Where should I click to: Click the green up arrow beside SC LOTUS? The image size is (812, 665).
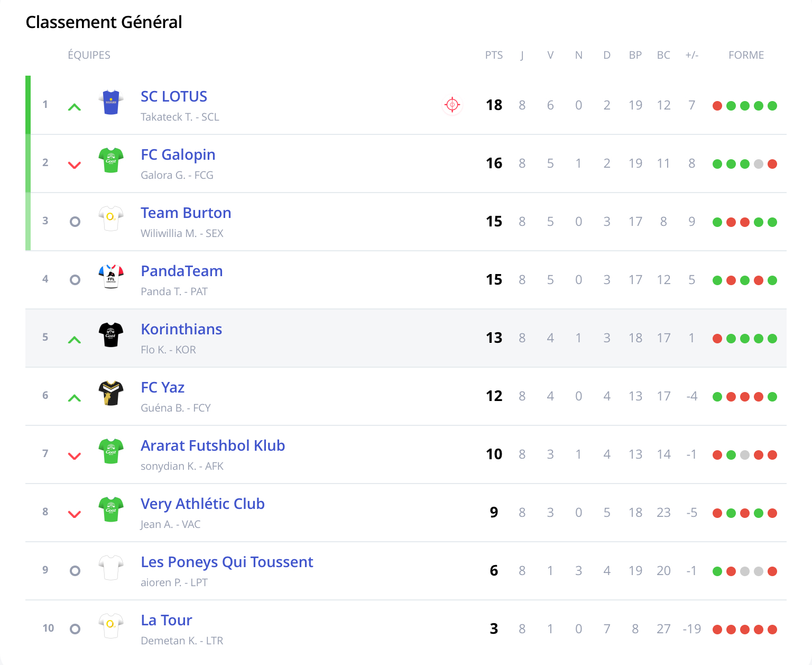[x=75, y=107]
